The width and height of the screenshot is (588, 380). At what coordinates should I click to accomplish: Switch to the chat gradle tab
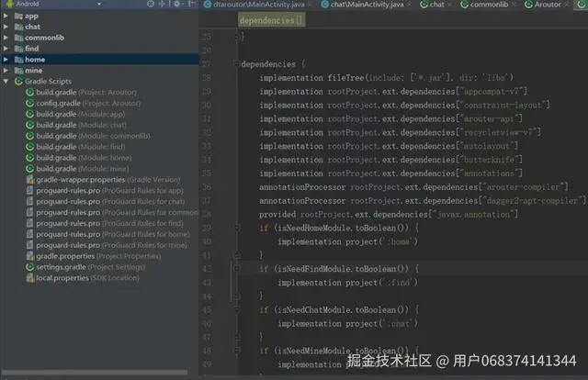click(x=437, y=5)
